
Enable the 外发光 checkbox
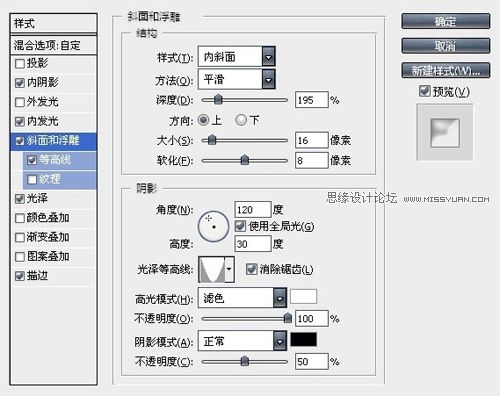[x=20, y=102]
